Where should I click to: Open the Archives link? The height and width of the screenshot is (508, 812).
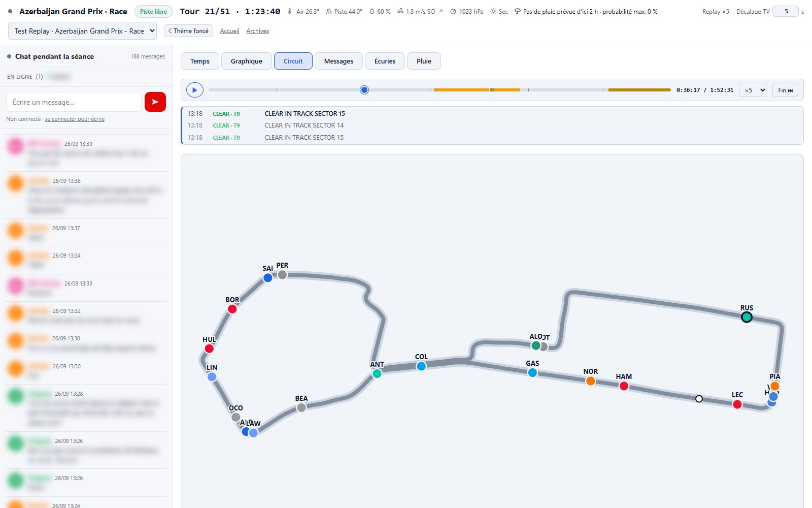pos(257,31)
